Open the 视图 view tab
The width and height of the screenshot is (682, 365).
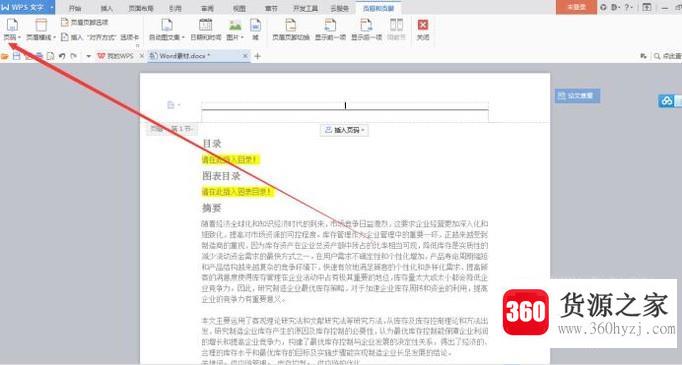(x=239, y=8)
